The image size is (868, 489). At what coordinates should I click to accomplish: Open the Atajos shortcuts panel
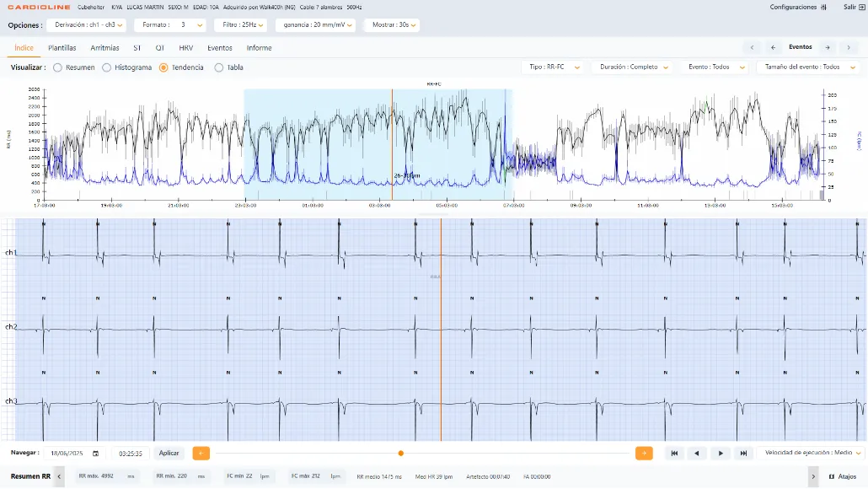pyautogui.click(x=843, y=476)
